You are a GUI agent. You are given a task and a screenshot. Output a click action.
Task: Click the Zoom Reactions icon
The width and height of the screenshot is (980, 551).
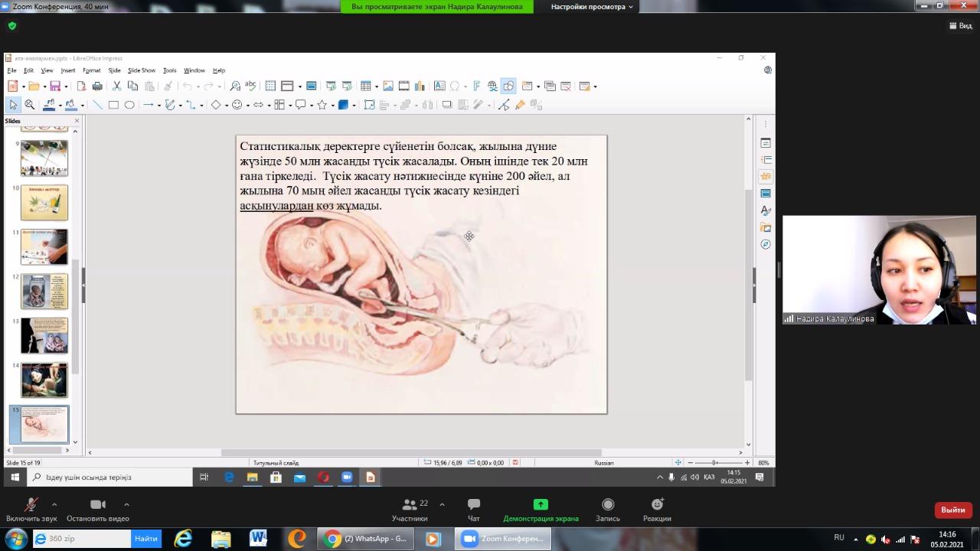(657, 510)
